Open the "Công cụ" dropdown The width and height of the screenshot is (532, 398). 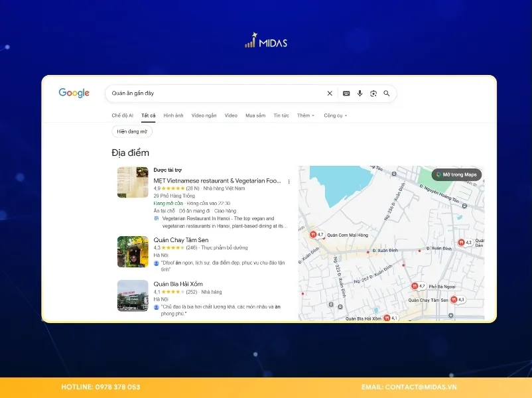point(335,115)
